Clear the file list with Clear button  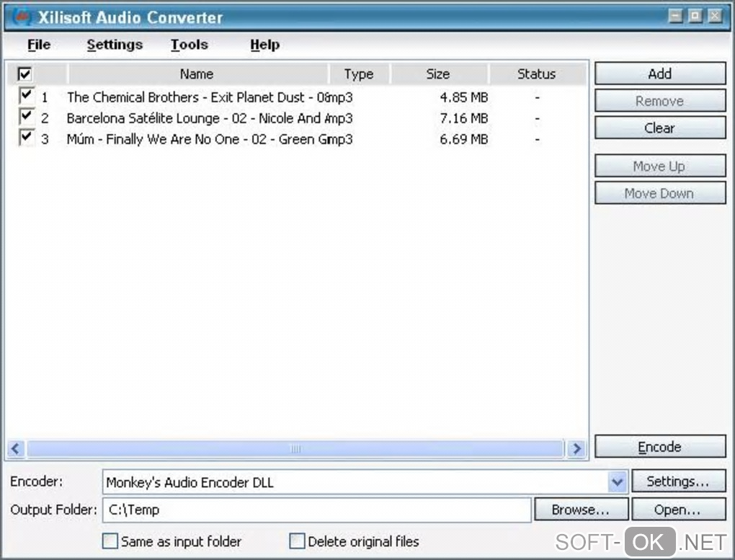click(x=660, y=128)
